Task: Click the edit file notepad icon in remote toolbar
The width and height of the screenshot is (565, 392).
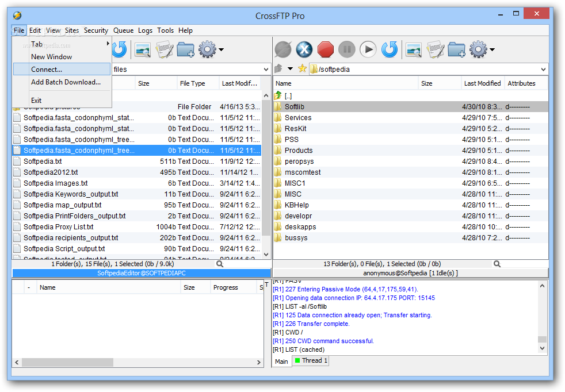Action: tap(436, 49)
